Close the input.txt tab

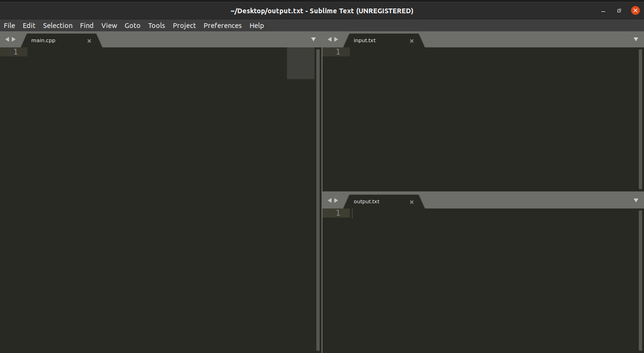coord(411,41)
